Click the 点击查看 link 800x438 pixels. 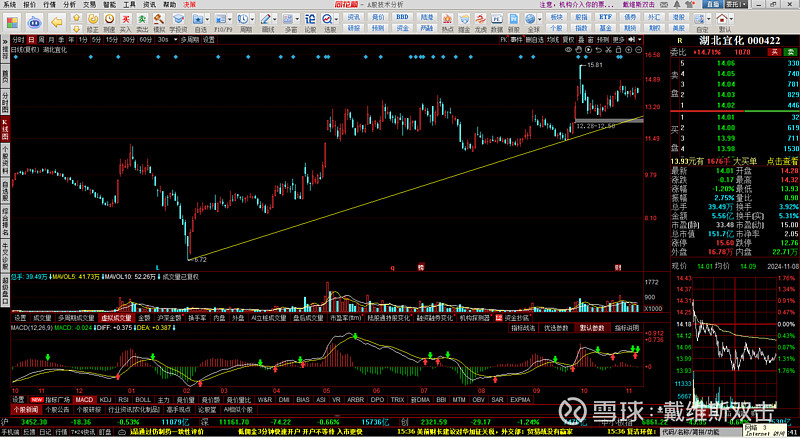[782, 161]
